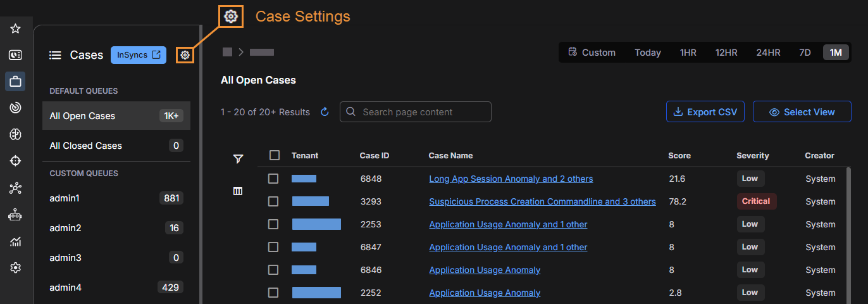Open the briefcase Cases icon in sidebar
Screen dimensions: 868x304
coord(16,81)
